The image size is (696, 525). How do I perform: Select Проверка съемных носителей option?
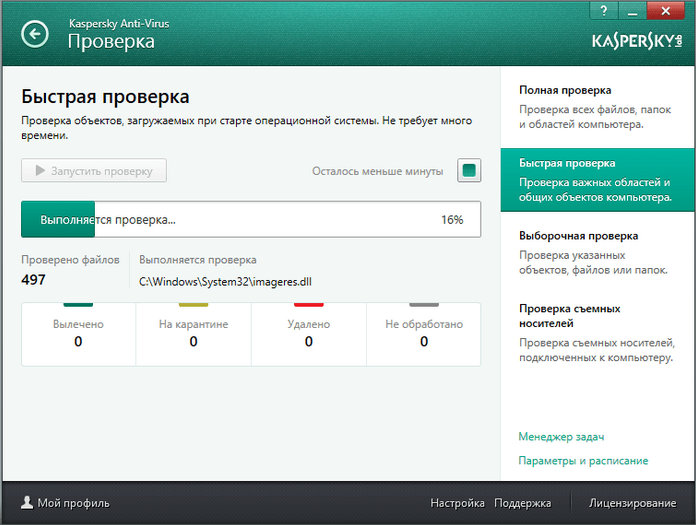click(597, 333)
